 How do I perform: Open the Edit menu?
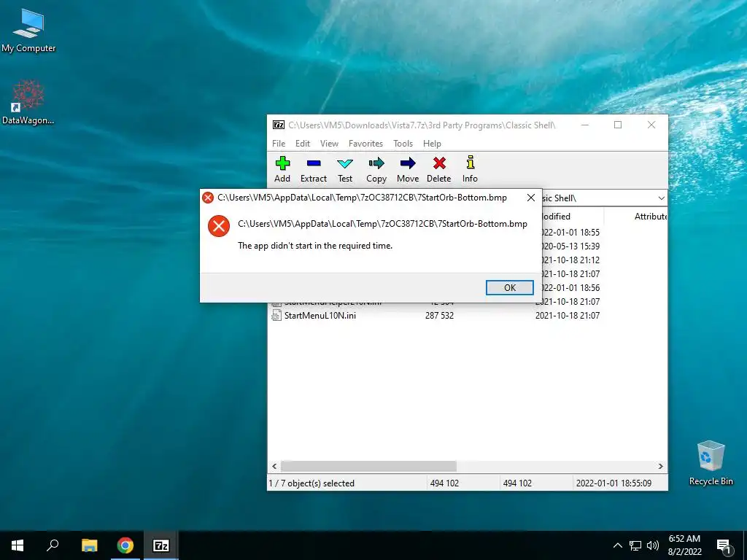click(x=303, y=144)
